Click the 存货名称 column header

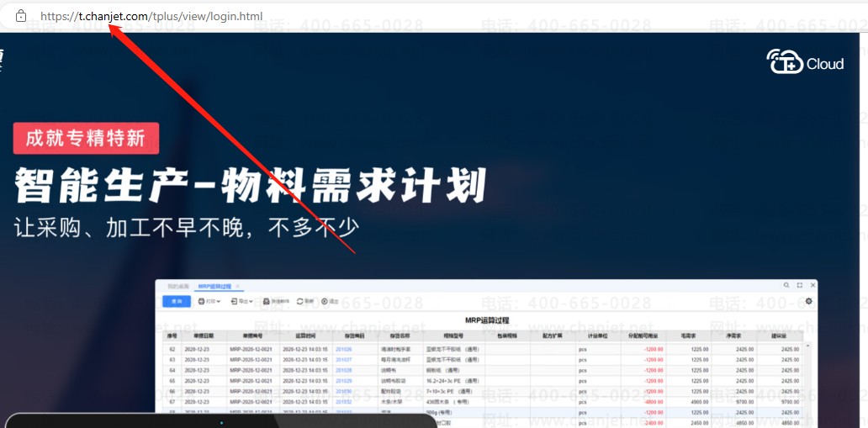[x=400, y=336]
